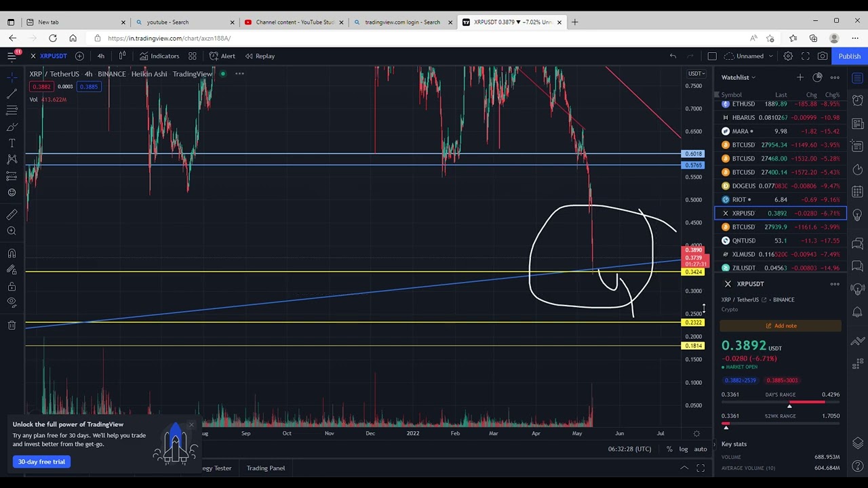Switch to the New tab browser tab

tap(76, 22)
